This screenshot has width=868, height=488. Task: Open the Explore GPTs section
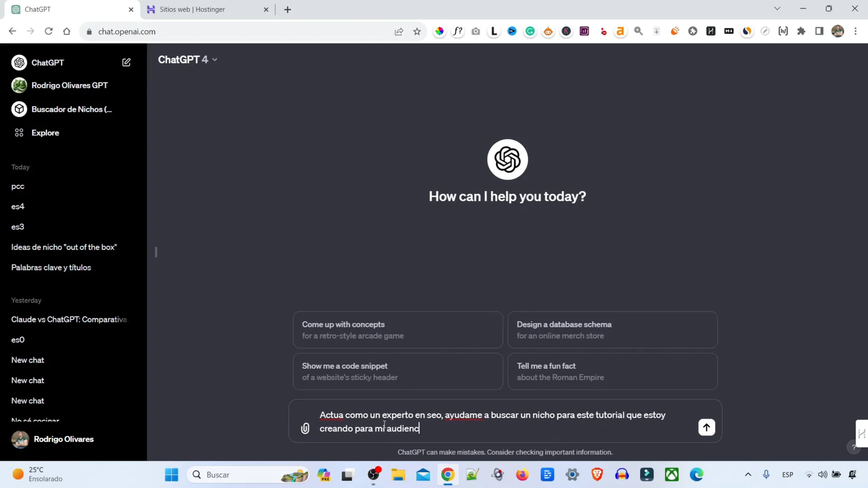45,132
